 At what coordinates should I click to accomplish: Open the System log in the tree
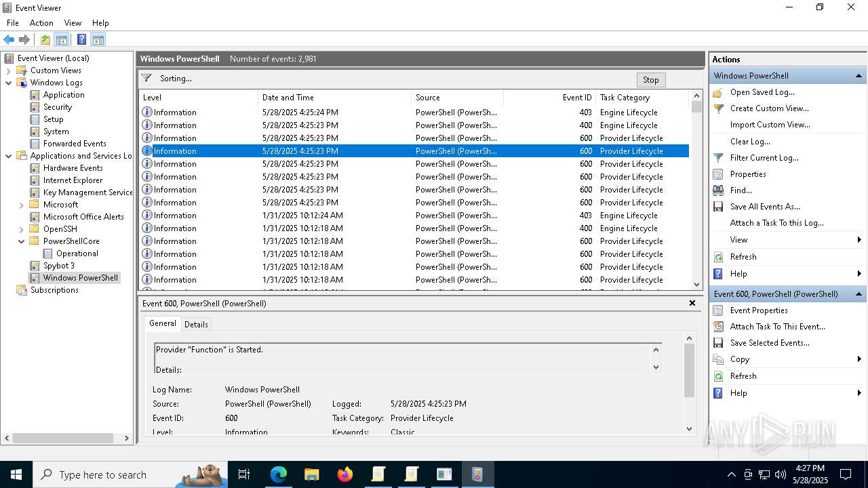(56, 131)
